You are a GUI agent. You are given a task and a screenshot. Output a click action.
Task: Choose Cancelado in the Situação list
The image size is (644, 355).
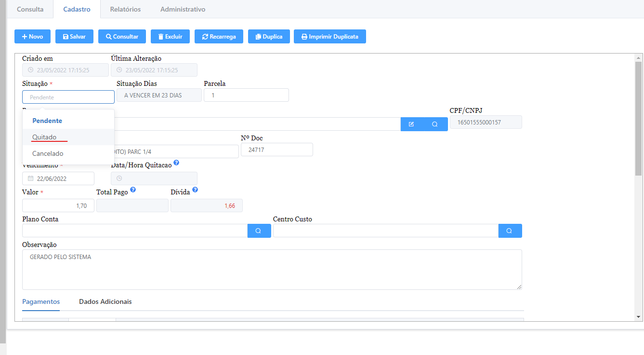[48, 154]
